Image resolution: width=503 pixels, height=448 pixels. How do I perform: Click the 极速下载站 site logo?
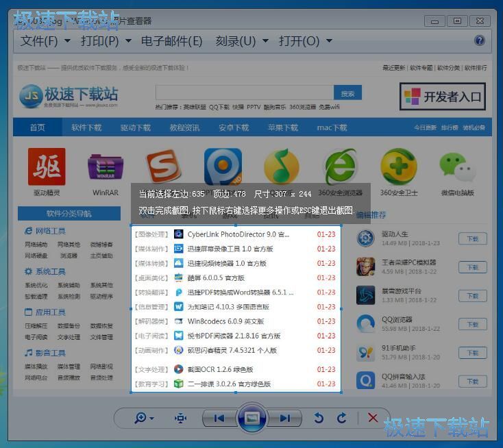69,96
